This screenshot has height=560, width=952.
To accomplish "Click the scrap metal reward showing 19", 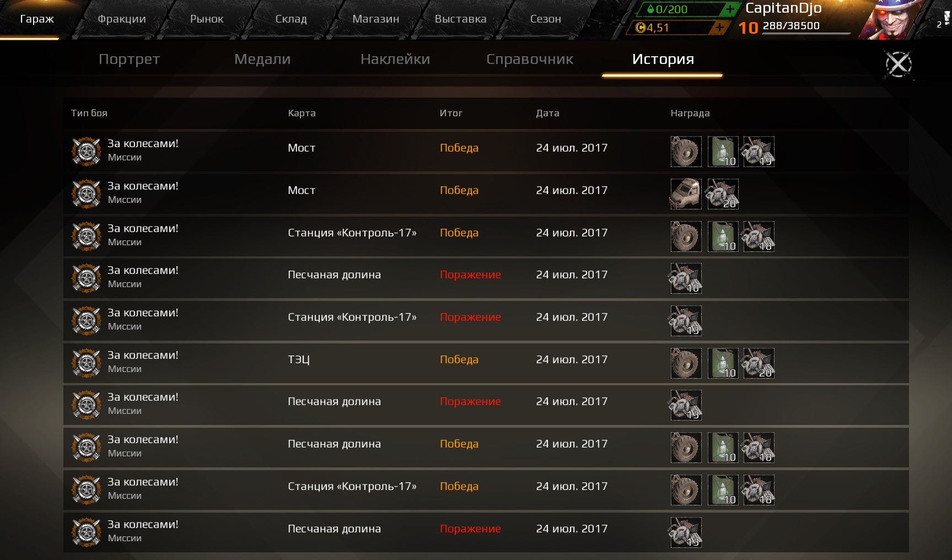I will (759, 152).
